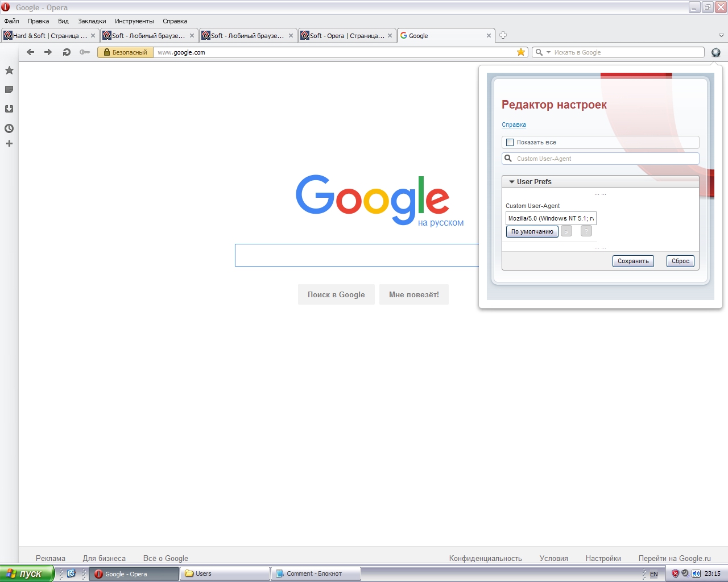This screenshot has height=582, width=728.
Task: Close the Google tab
Action: [489, 35]
